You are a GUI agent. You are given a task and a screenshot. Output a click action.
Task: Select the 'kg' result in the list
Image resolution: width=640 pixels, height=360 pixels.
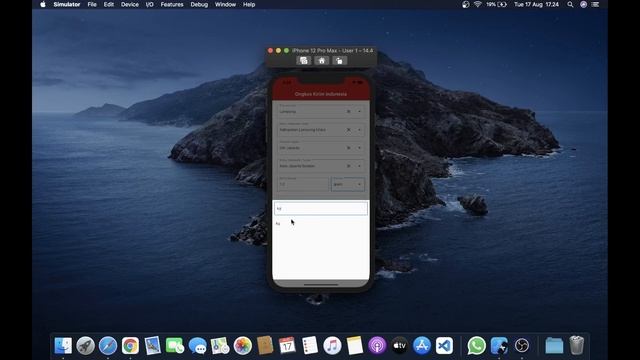(278, 224)
